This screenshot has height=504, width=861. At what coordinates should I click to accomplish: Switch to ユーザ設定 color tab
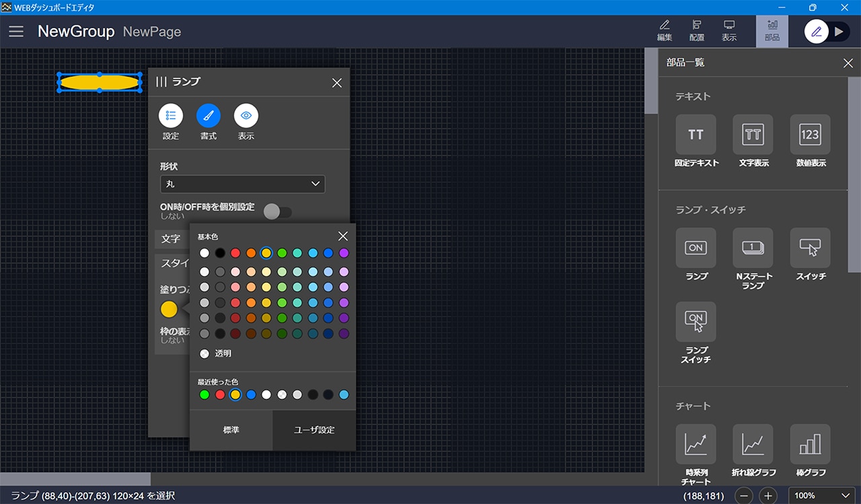pyautogui.click(x=314, y=430)
